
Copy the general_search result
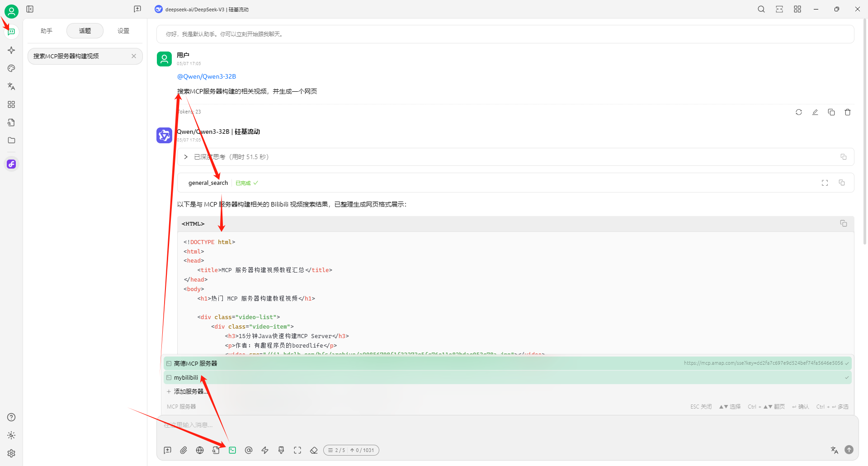(842, 183)
